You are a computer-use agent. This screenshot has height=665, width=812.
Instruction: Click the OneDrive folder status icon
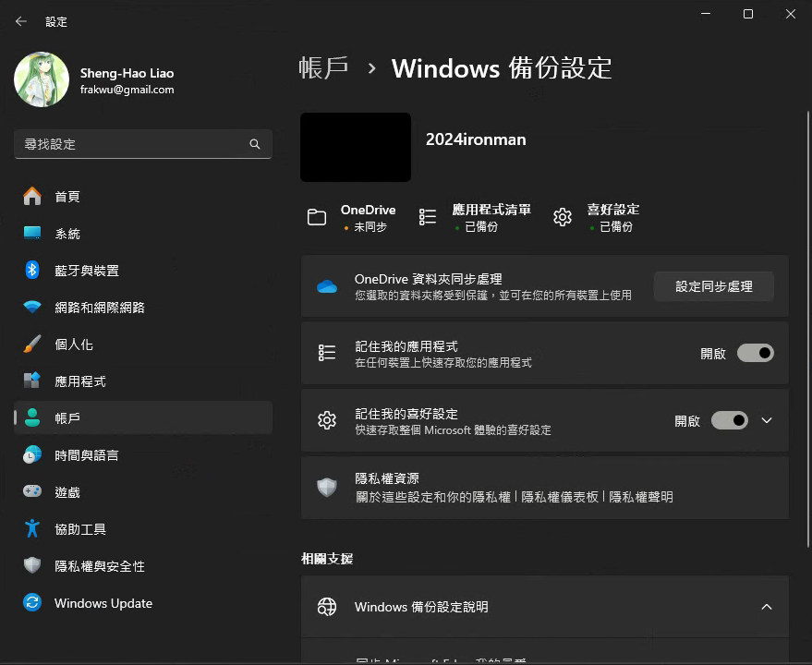pos(317,217)
